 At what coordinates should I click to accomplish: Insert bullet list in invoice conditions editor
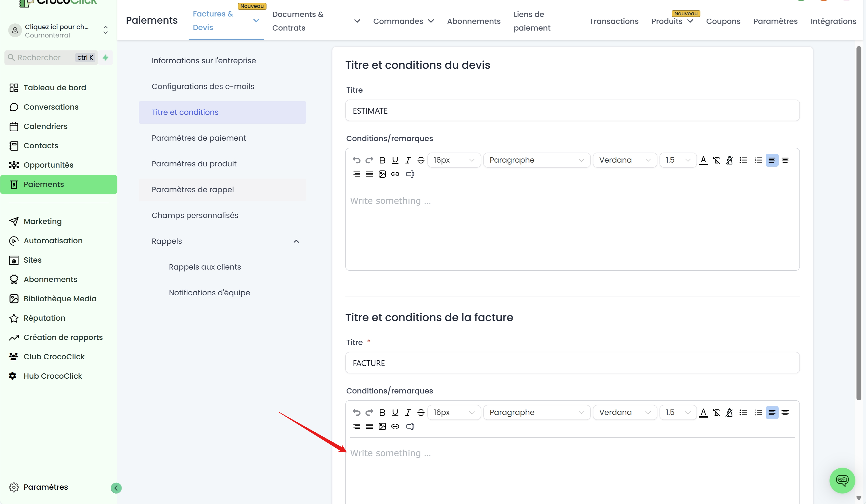tap(743, 412)
